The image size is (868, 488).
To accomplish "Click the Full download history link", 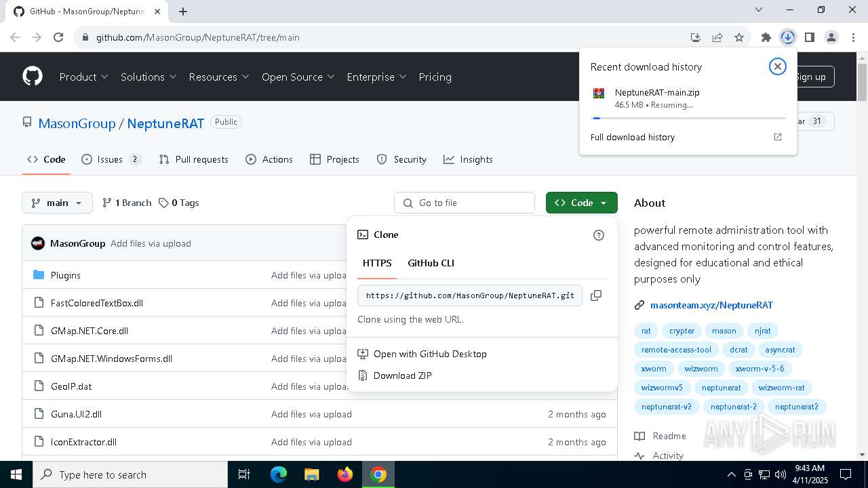I will pyautogui.click(x=633, y=137).
